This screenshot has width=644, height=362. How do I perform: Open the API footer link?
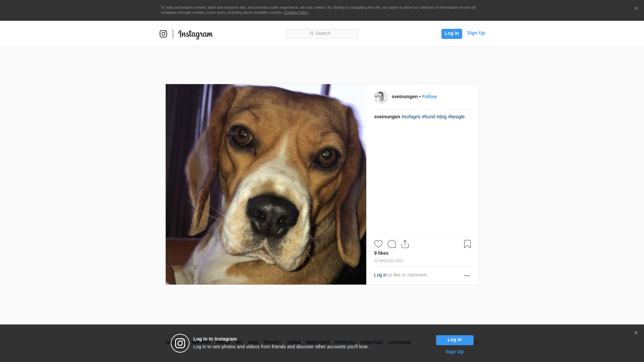point(239,343)
